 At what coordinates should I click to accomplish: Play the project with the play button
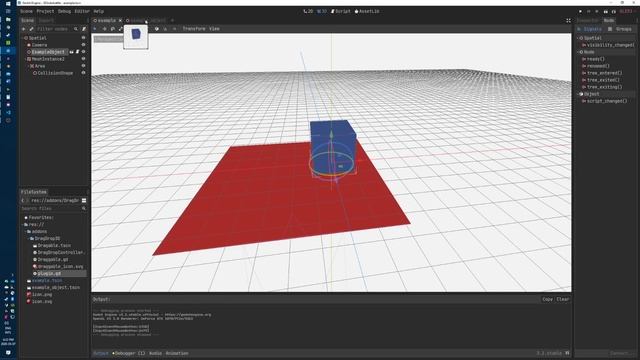tap(580, 11)
